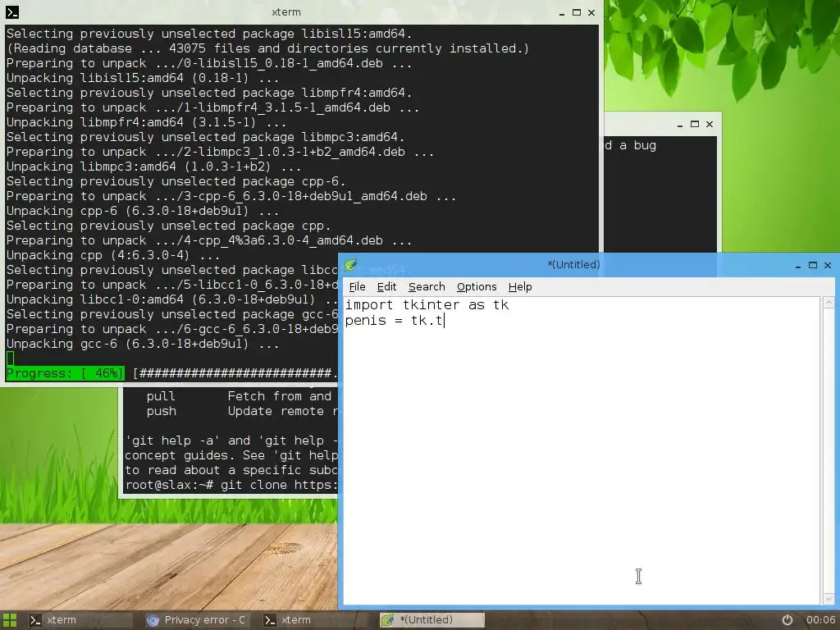Close the front xterm window
The height and width of the screenshot is (630, 840).
click(x=591, y=12)
